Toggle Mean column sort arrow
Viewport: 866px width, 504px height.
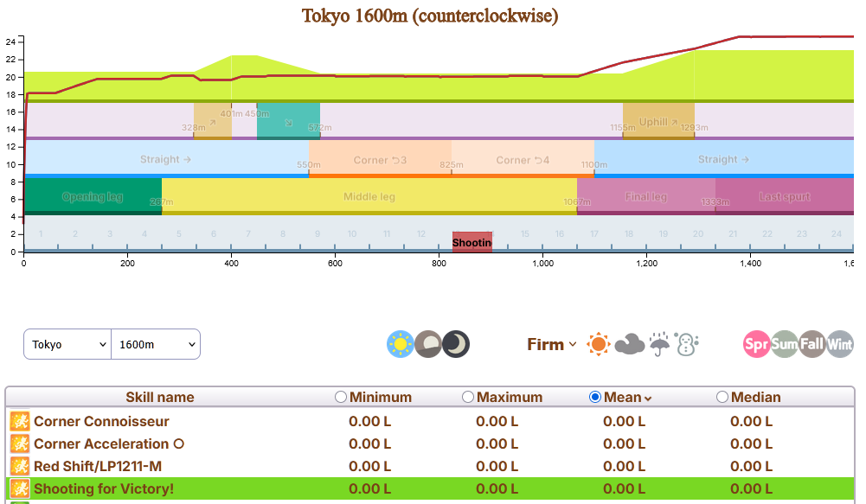(x=648, y=399)
